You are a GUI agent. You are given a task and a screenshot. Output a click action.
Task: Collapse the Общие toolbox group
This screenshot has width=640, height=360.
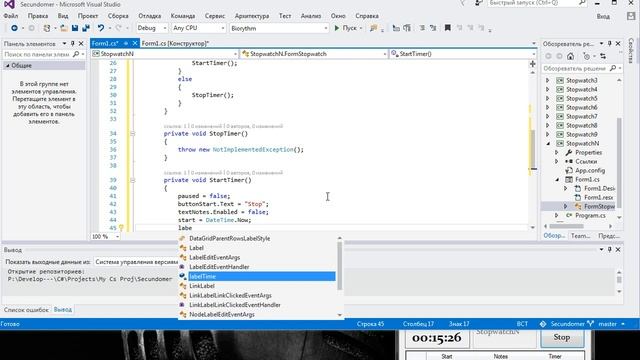tap(7, 66)
